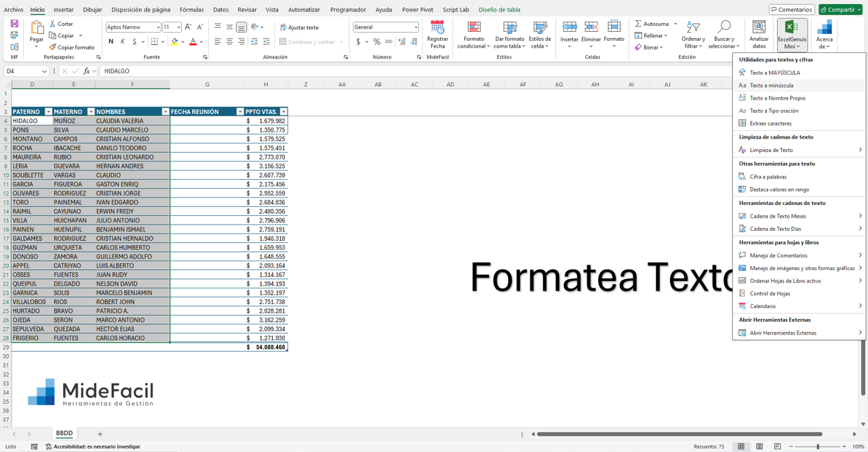
Task: Open Ordenar y filtrar menu
Action: 693,35
